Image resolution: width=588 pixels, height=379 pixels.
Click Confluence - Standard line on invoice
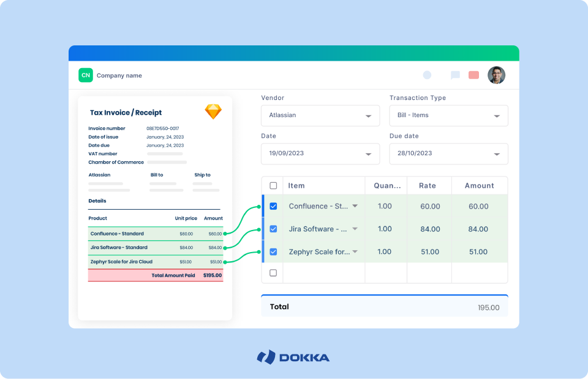tap(156, 234)
